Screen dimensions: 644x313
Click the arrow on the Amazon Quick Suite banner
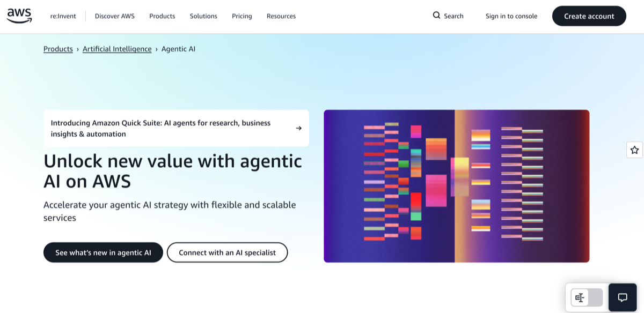298,128
